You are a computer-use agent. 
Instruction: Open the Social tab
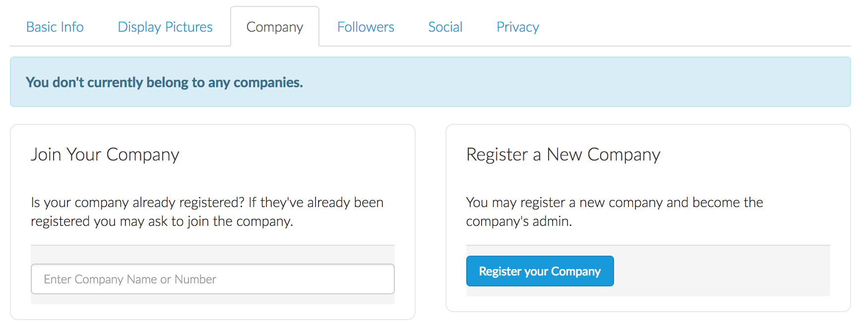445,27
